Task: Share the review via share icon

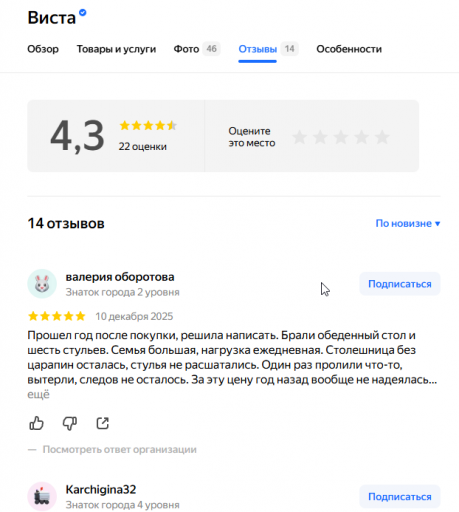Action: click(103, 423)
